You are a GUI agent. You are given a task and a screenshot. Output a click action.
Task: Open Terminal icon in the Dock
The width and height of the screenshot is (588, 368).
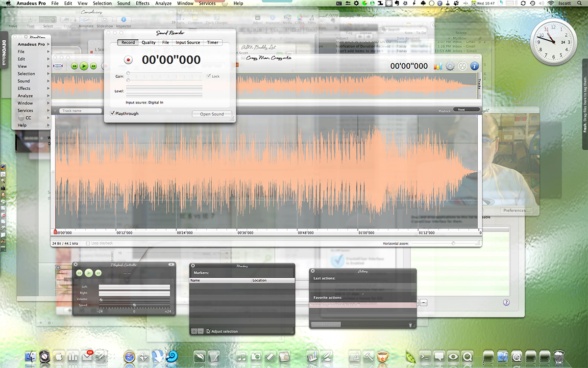(425, 357)
